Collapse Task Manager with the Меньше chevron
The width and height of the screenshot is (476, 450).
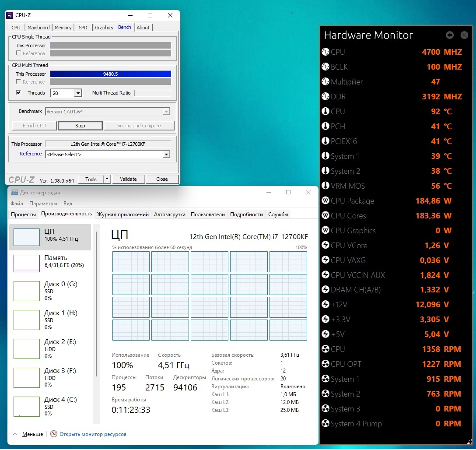15,434
